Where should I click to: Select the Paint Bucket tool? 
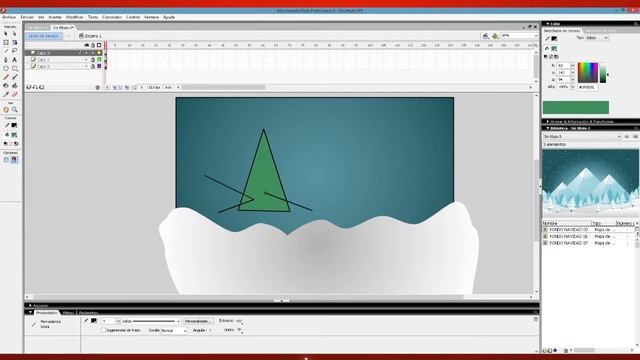click(x=15, y=86)
